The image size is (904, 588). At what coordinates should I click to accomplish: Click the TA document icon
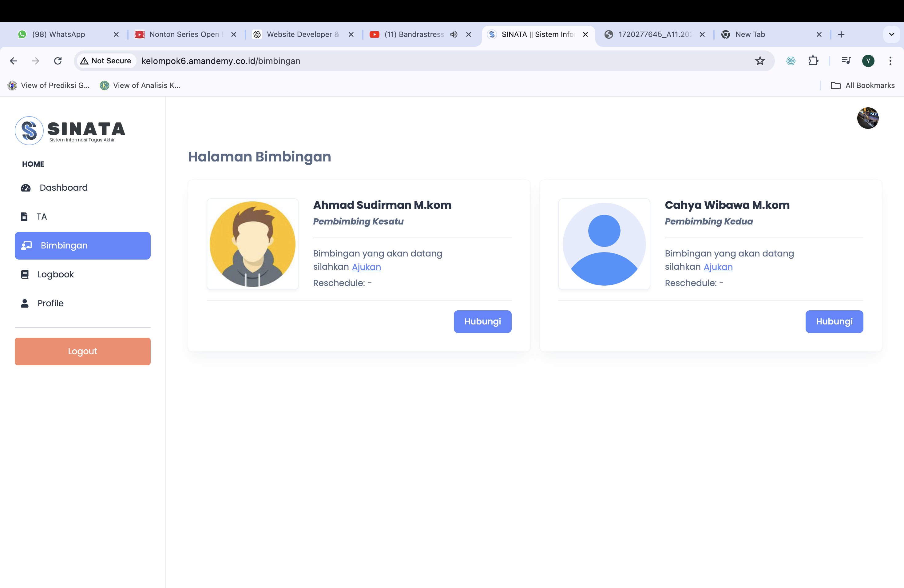pos(24,217)
